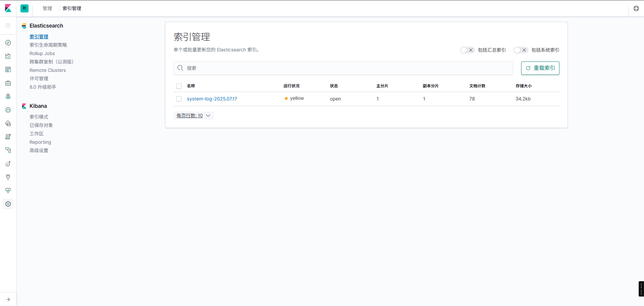Select the Visualize chart icon in sidebar

[8, 56]
